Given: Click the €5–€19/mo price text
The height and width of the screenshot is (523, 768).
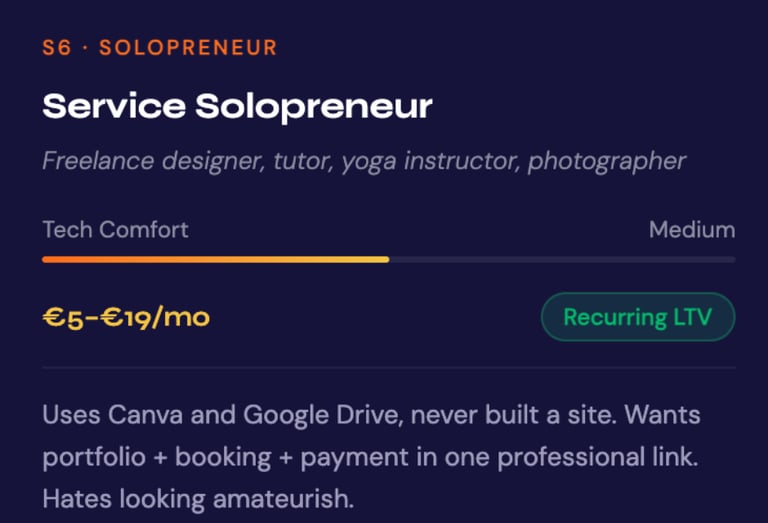Looking at the screenshot, I should point(126,318).
